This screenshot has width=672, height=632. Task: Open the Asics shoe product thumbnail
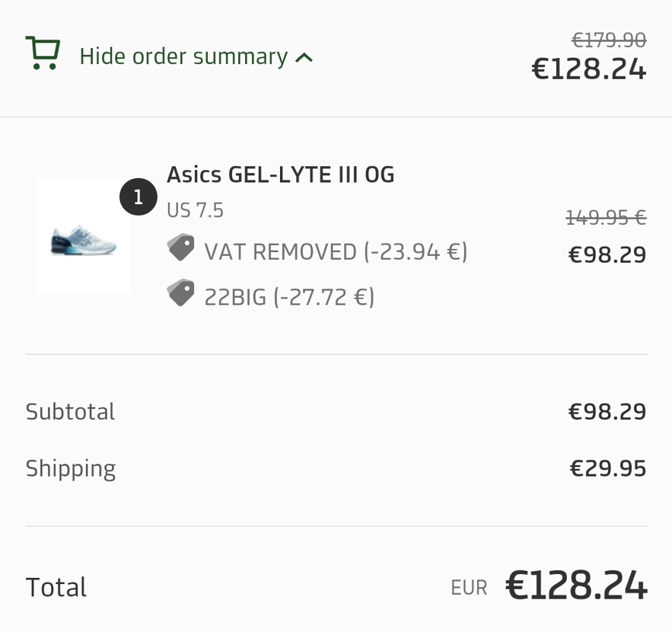(83, 237)
